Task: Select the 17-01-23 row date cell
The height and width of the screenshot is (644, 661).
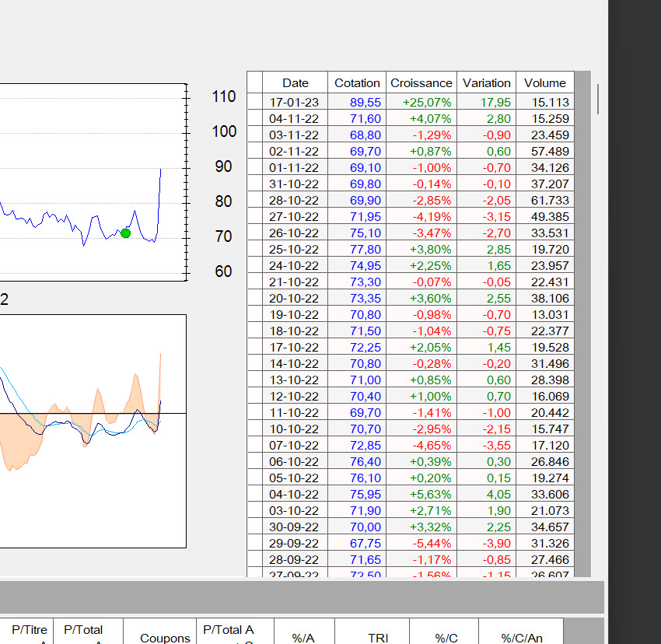Action: (295, 102)
